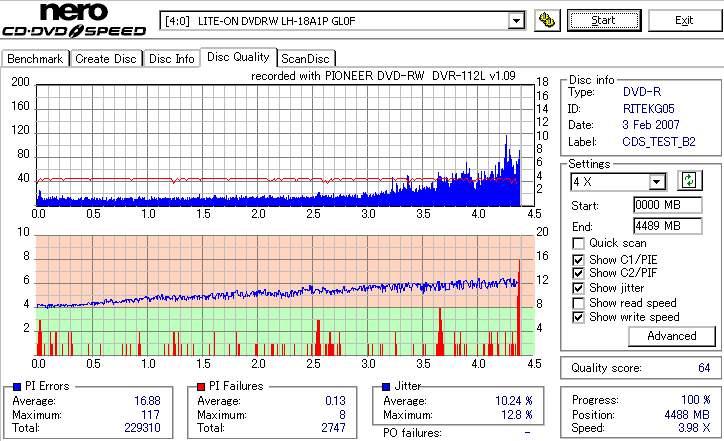724x441 pixels.
Task: Click the green refresh icon next to speed
Action: (x=689, y=180)
